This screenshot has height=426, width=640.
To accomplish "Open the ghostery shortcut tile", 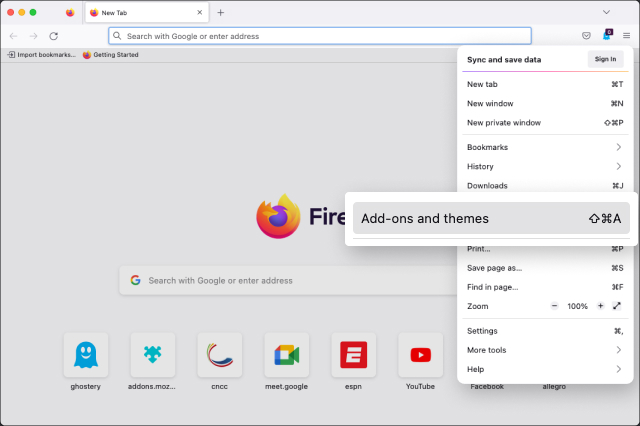I will (x=86, y=354).
